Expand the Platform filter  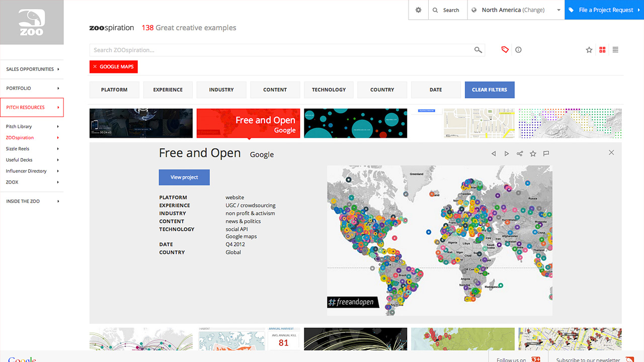tap(114, 89)
